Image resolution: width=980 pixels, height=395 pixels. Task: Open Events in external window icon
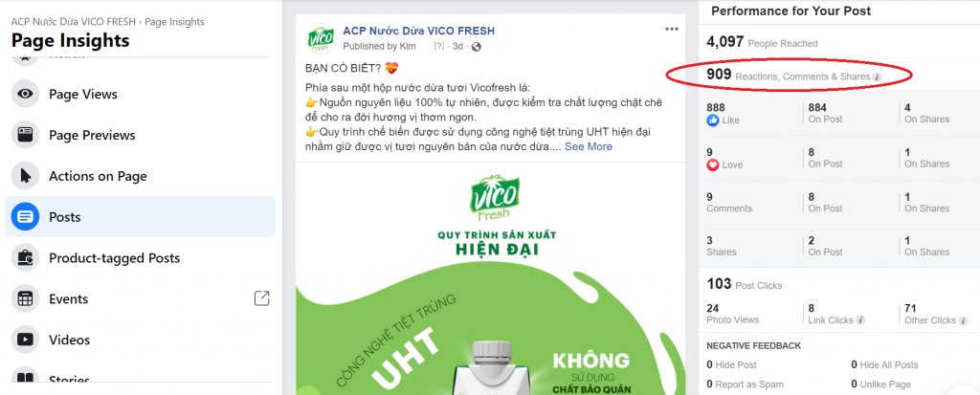coord(262,298)
